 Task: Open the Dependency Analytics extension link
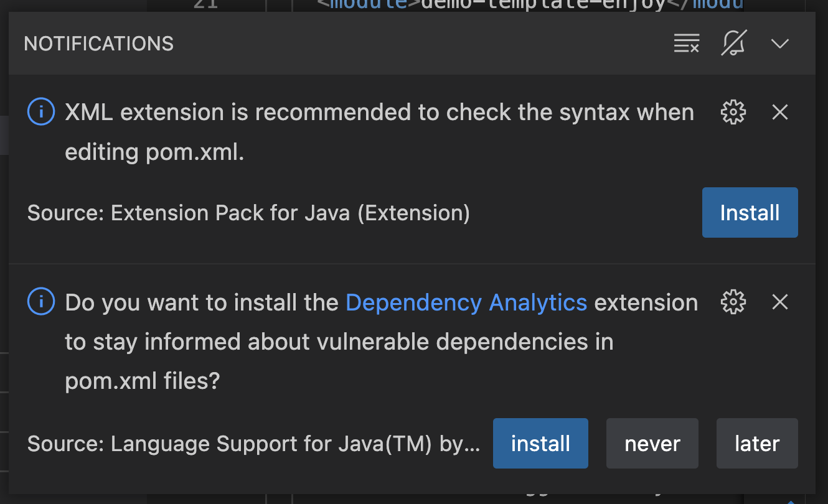click(466, 302)
